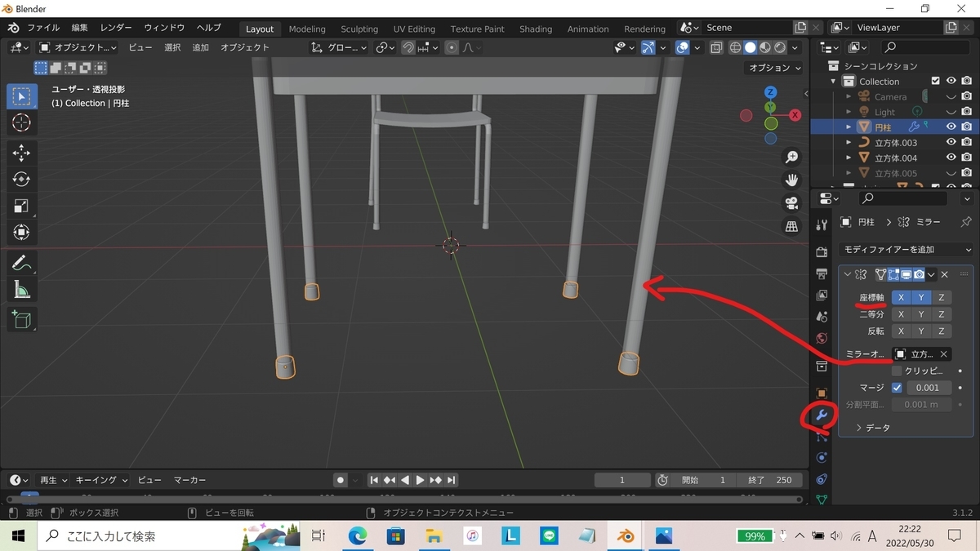The image size is (980, 551).
Task: Toggle X-ray display in viewport header
Action: click(x=716, y=48)
